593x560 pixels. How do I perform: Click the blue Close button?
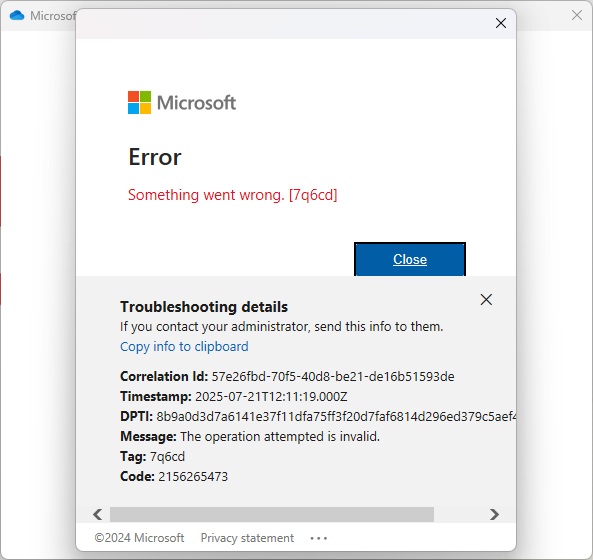410,259
